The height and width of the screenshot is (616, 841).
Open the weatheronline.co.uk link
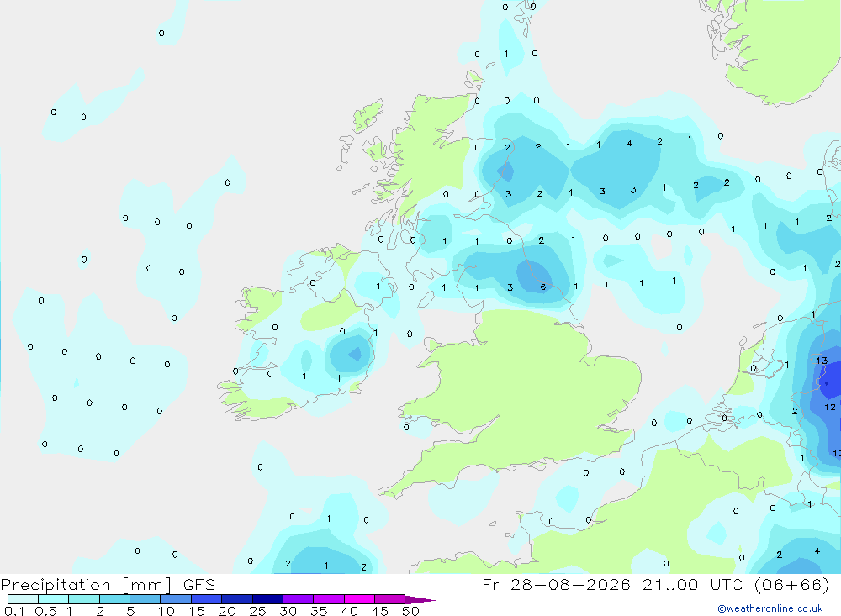(770, 608)
